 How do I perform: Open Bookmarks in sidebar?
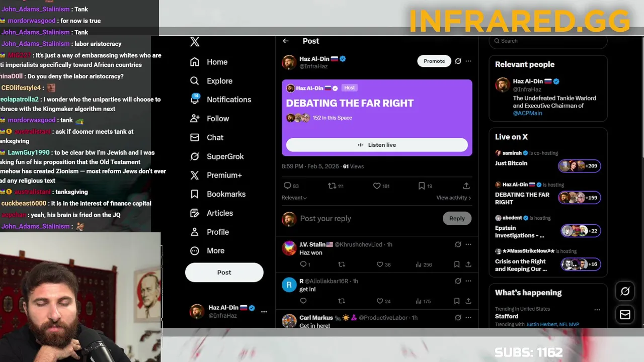point(218,194)
